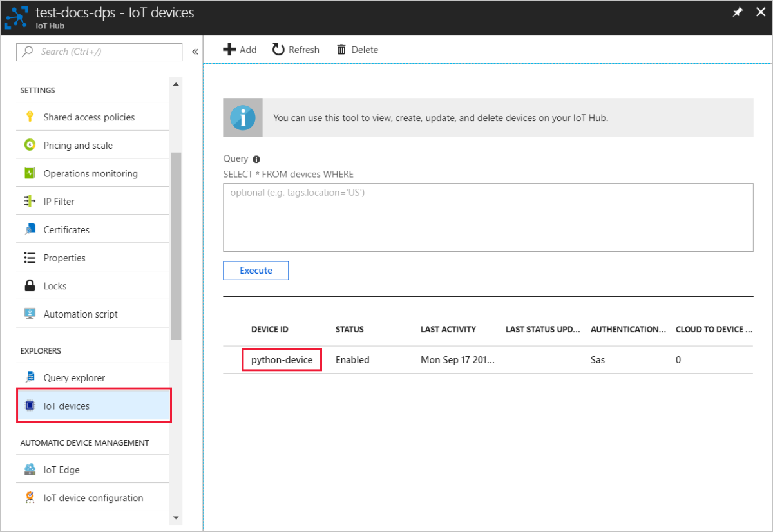Select Operations monitoring from settings
Viewport: 773px width, 532px height.
click(x=90, y=173)
